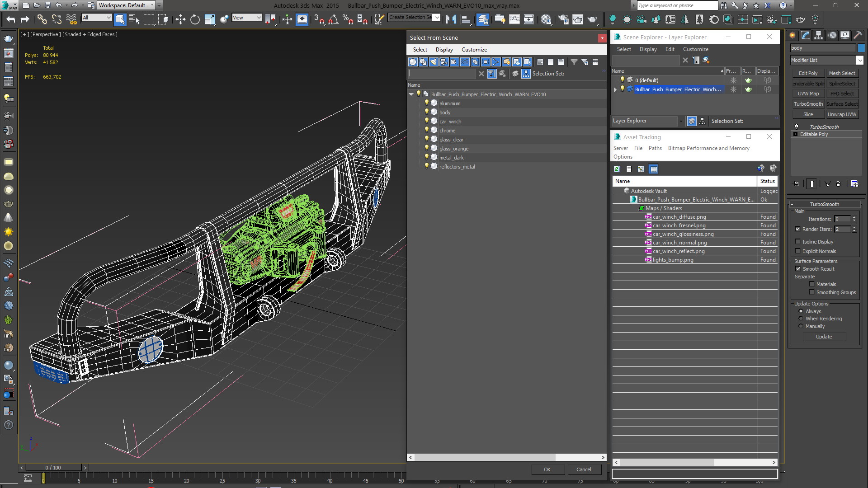The image size is (868, 488).
Task: Click Iterations spinner up arrow
Action: 854,217
